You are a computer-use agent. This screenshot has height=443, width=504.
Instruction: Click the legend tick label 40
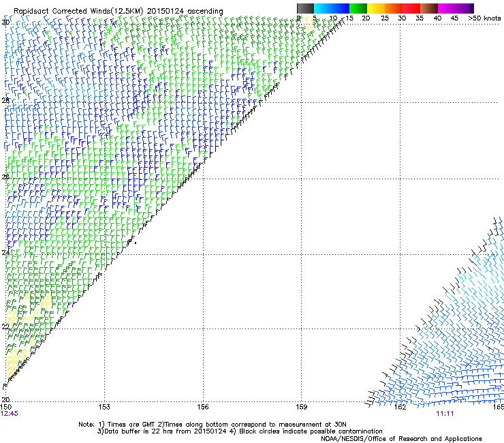[437, 18]
